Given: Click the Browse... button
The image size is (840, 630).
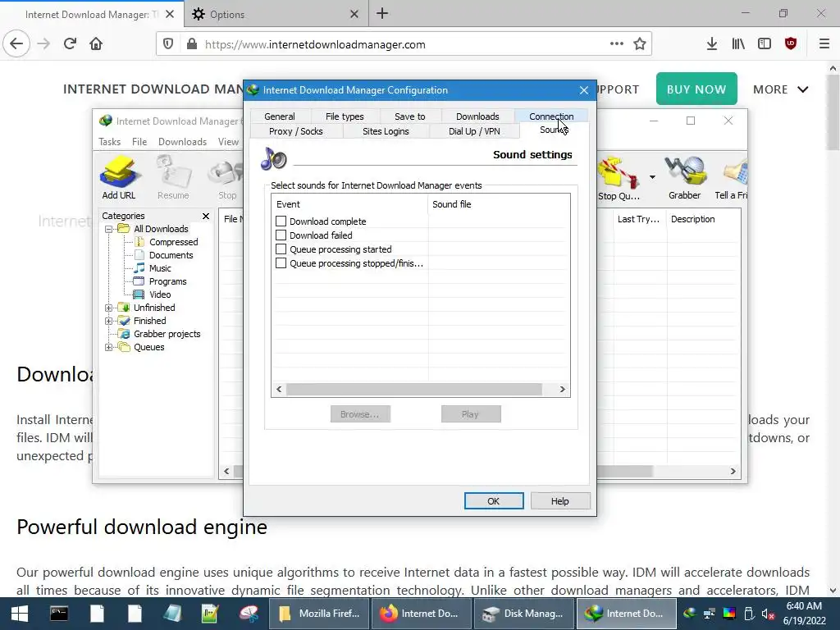Looking at the screenshot, I should 360,414.
